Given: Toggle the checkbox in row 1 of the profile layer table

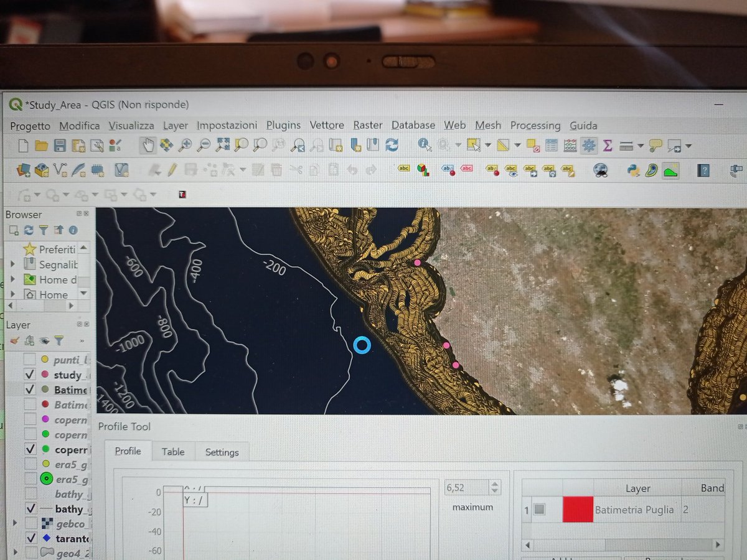Looking at the screenshot, I should pyautogui.click(x=539, y=510).
